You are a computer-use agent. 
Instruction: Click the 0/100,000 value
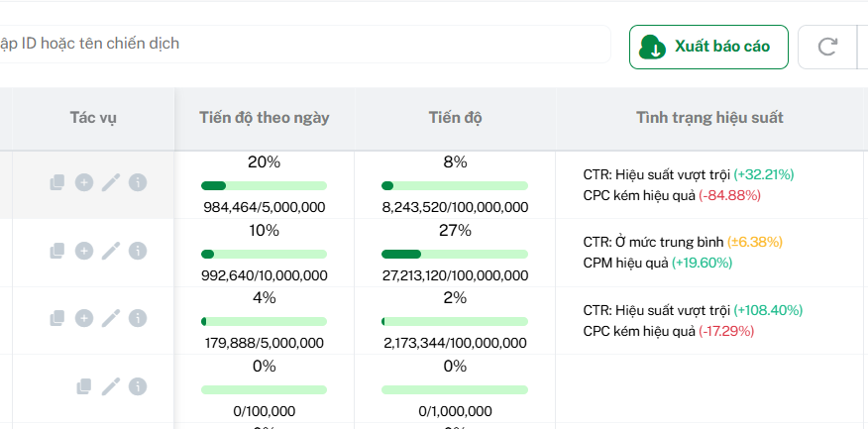(264, 411)
